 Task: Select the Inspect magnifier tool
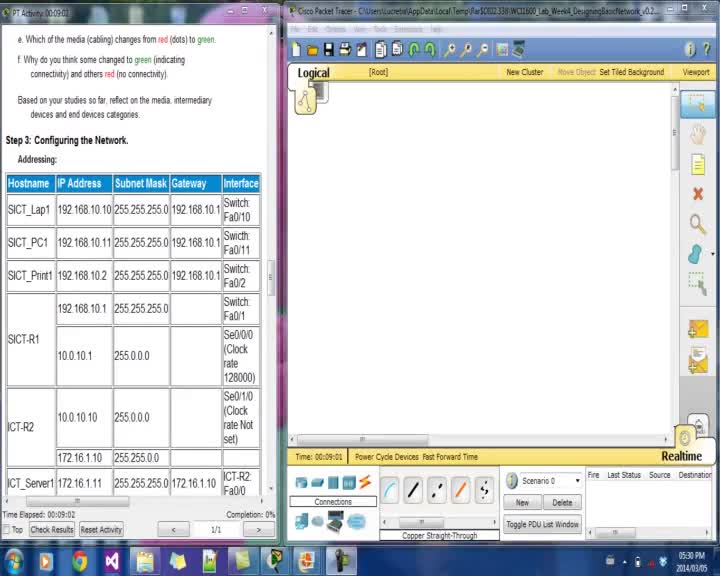697,224
